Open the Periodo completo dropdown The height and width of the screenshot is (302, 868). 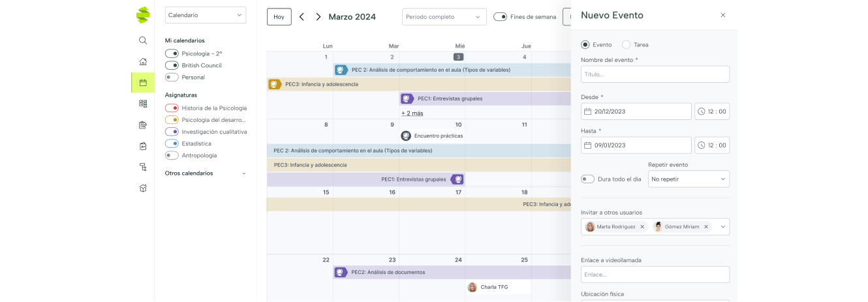pyautogui.click(x=444, y=17)
